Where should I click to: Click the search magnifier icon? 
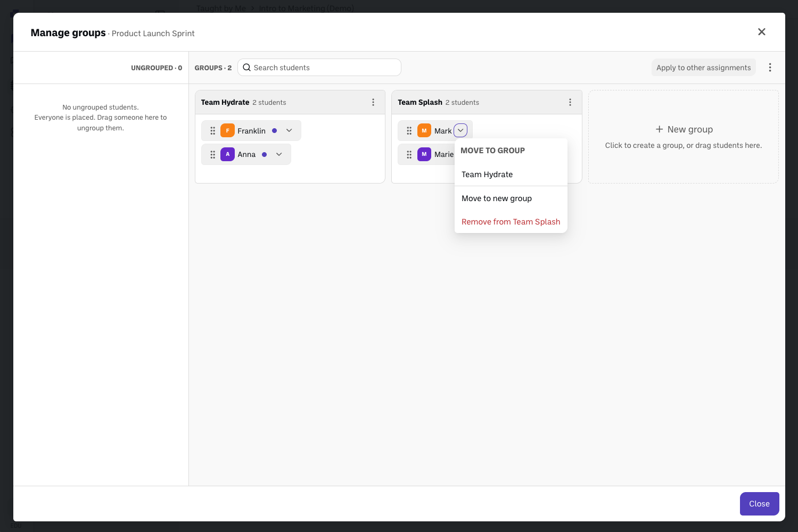246,68
